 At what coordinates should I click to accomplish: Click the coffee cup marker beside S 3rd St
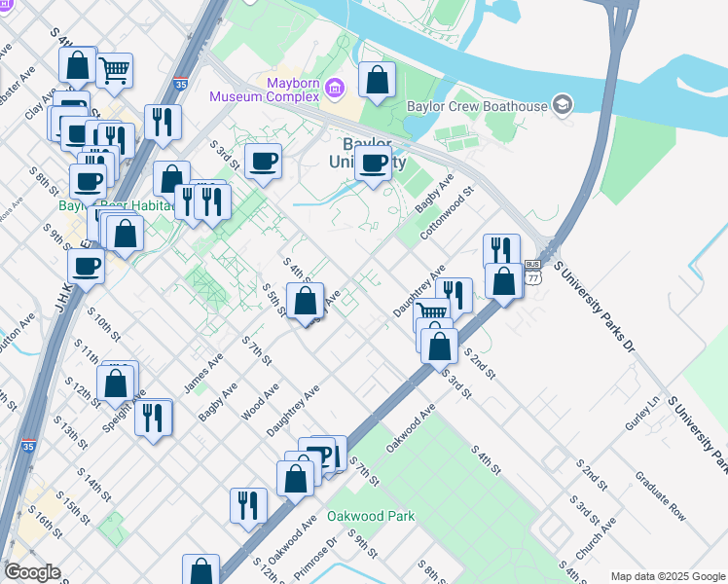click(x=263, y=163)
